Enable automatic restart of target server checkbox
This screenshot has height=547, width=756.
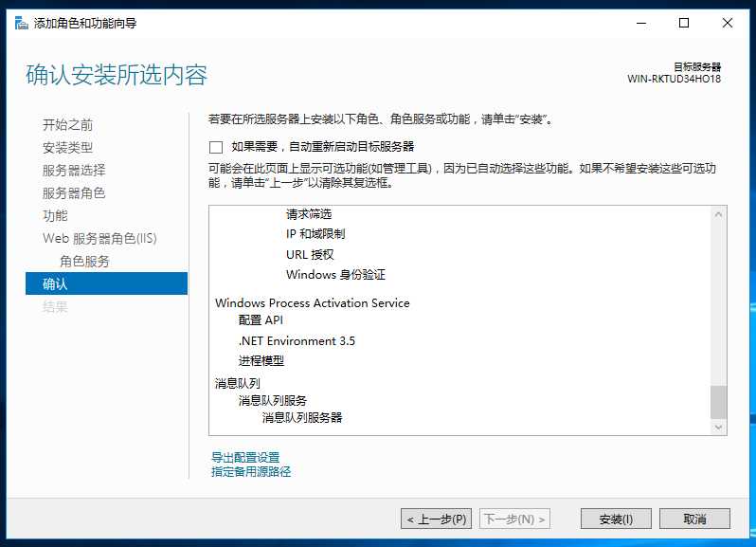tap(215, 147)
